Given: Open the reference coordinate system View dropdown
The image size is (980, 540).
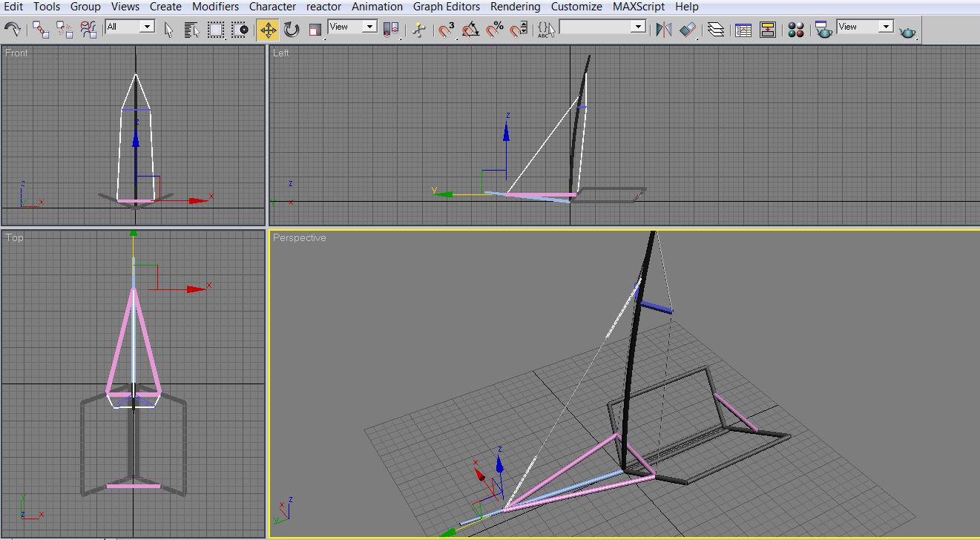Looking at the screenshot, I should coord(369,27).
